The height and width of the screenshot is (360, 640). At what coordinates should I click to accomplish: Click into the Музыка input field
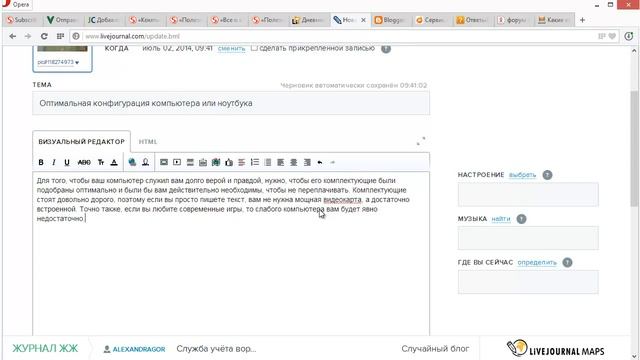pos(528,238)
